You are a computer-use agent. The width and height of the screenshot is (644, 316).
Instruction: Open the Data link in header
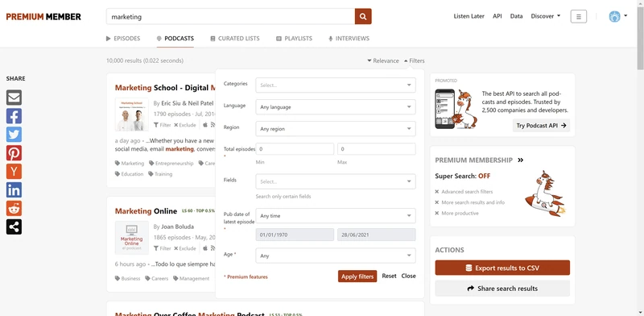pyautogui.click(x=516, y=16)
